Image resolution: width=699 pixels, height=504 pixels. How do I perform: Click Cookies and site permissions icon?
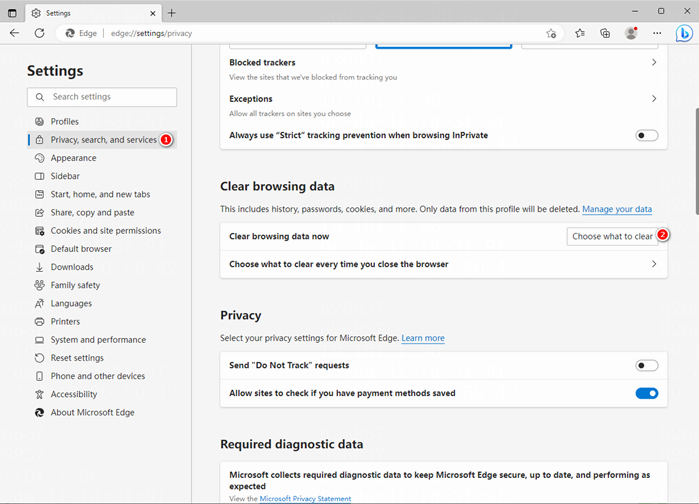pos(39,231)
